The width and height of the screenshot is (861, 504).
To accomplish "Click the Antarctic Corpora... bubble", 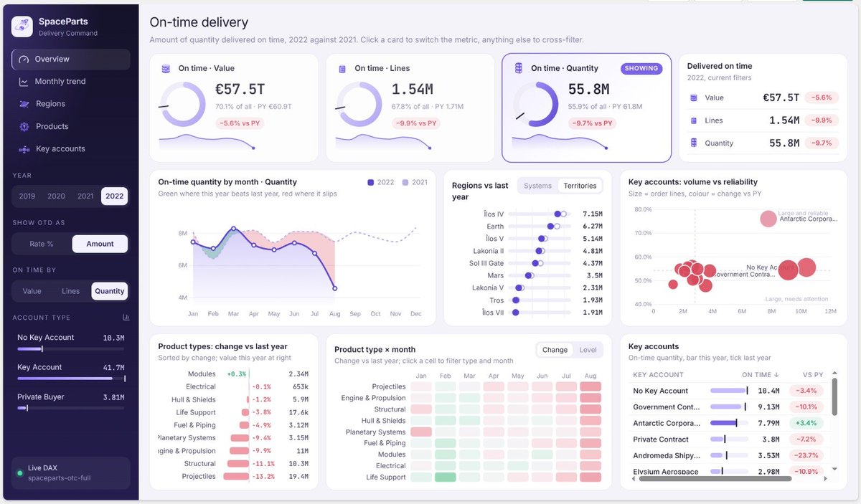I will (768, 219).
